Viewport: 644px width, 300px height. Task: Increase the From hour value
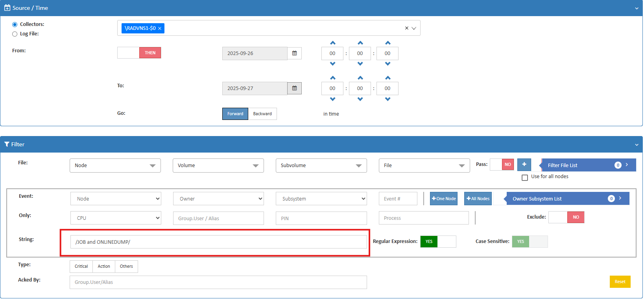[332, 43]
